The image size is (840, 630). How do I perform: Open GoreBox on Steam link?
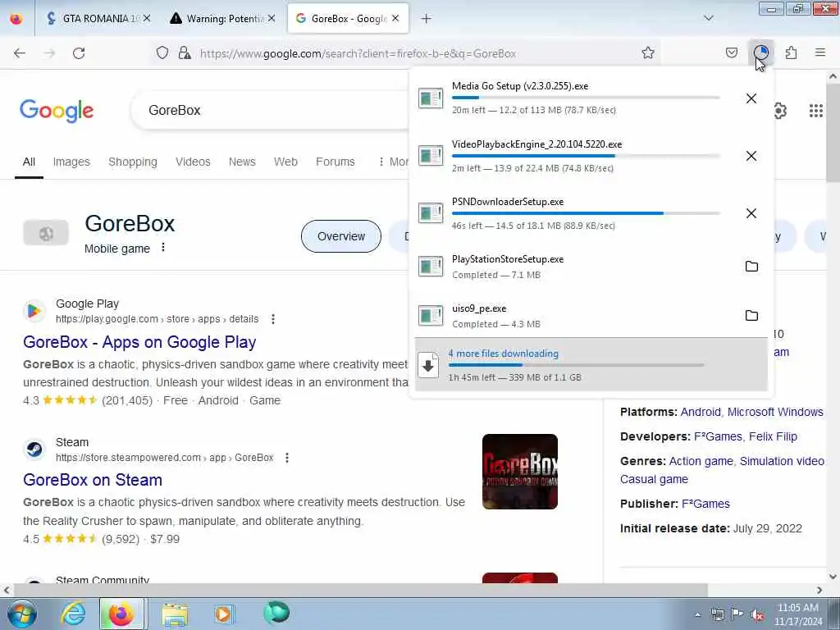(93, 480)
